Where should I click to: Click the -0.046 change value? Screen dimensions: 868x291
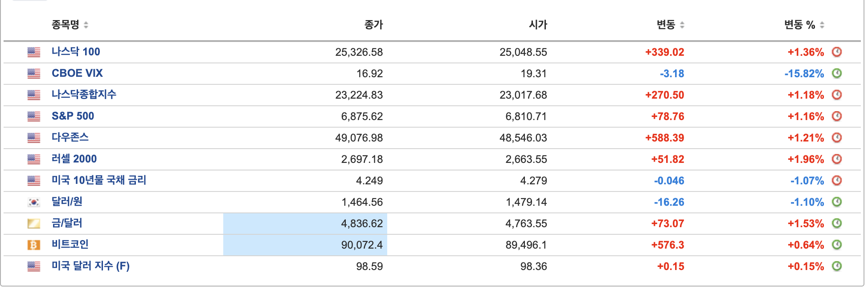pos(669,181)
